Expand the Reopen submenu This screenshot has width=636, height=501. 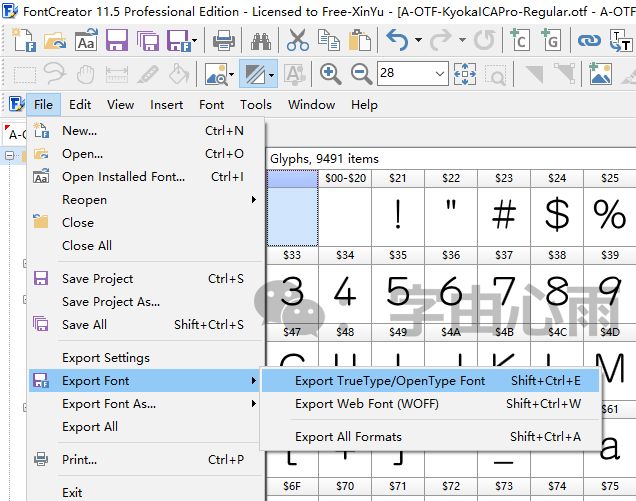click(x=146, y=200)
